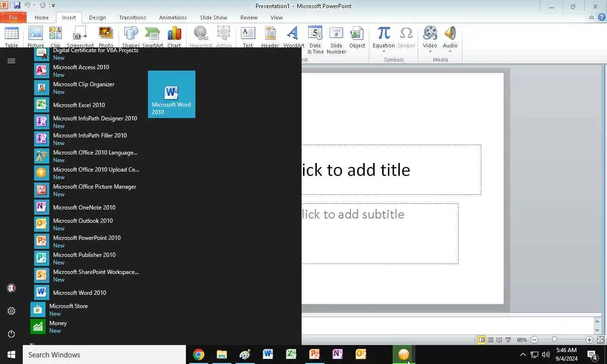
Task: Click the Search Windows box
Action: (x=104, y=355)
